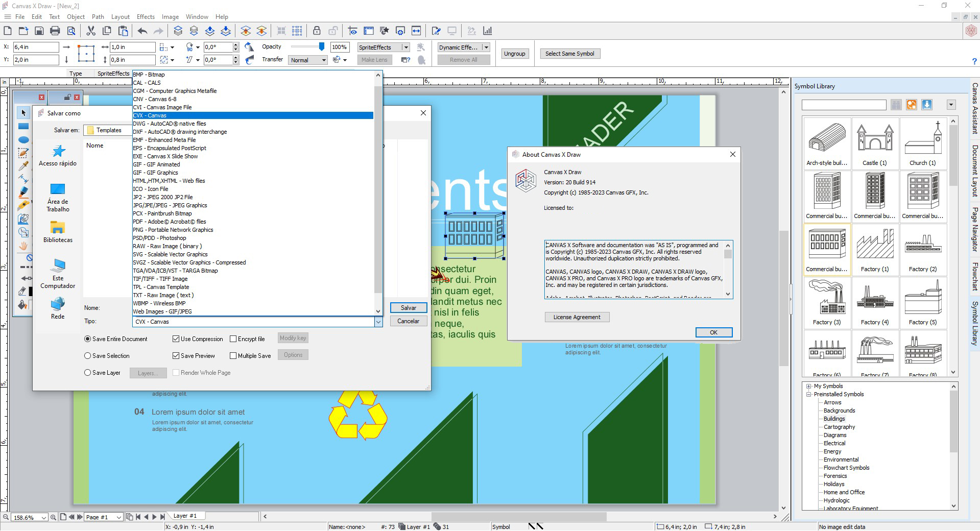The image size is (980, 531).
Task: Select the Save Selection radio button
Action: pos(87,356)
